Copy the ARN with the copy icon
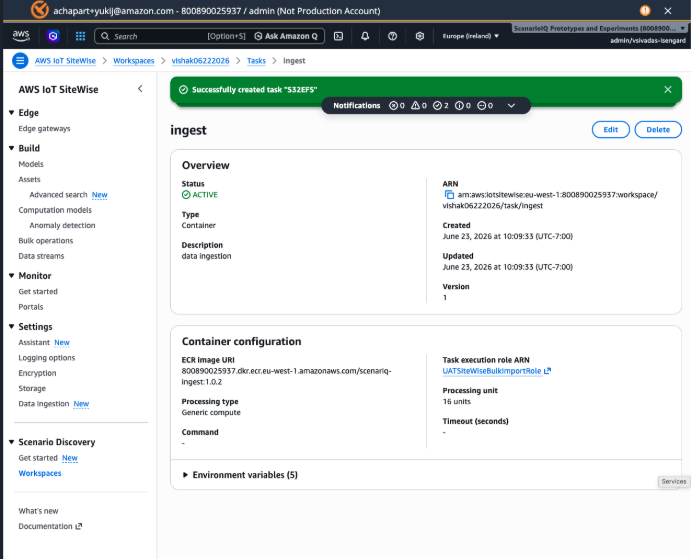Screen dimensions: 691x559 (x=449, y=194)
